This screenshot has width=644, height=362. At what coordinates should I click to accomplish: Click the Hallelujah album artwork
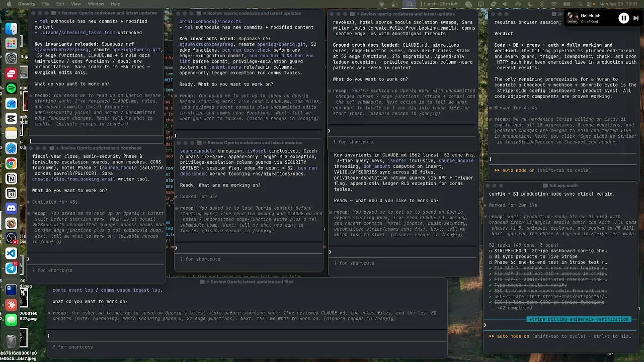573,19
